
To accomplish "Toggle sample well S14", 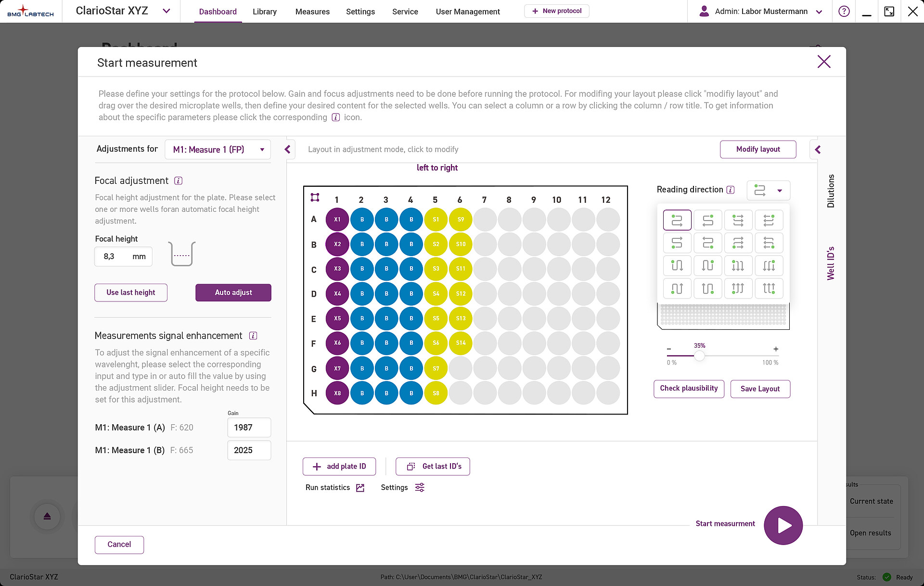I will point(461,343).
